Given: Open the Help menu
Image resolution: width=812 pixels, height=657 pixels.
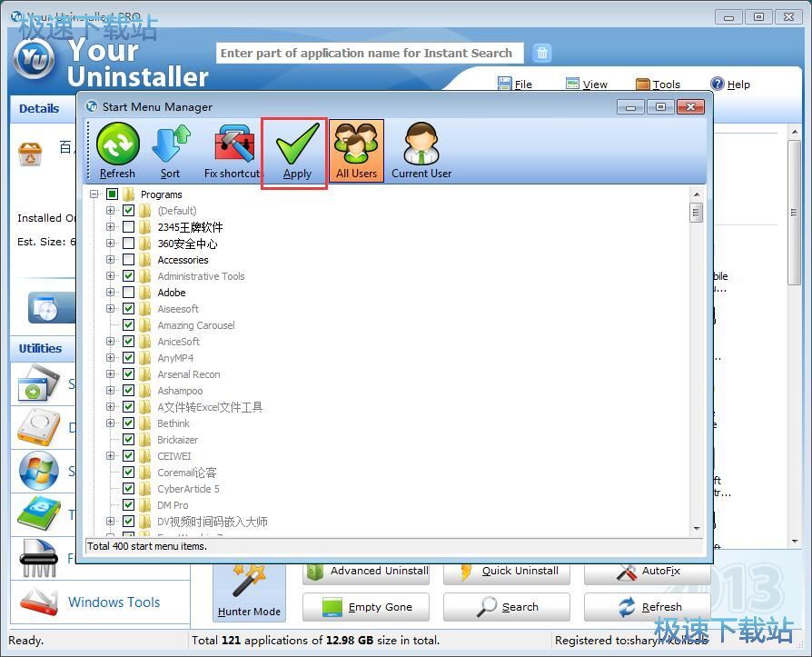Looking at the screenshot, I should 730,84.
